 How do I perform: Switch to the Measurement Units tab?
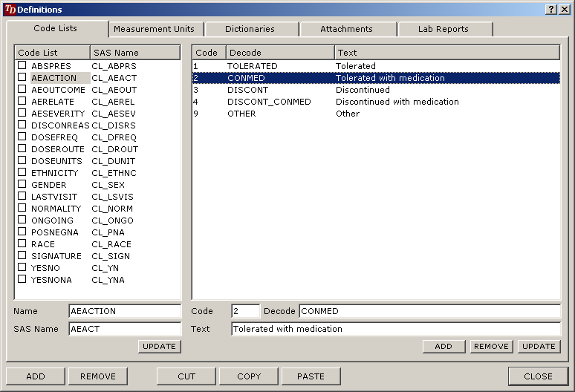coord(154,29)
